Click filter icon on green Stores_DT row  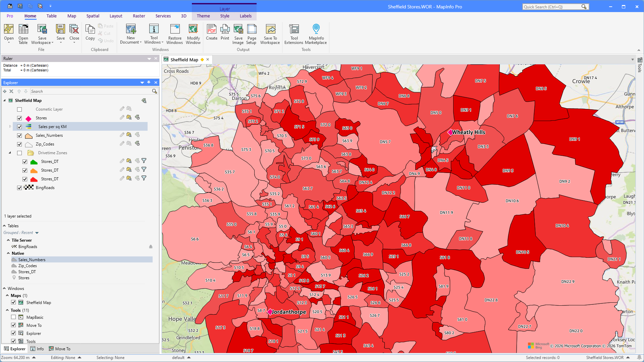[x=144, y=161]
